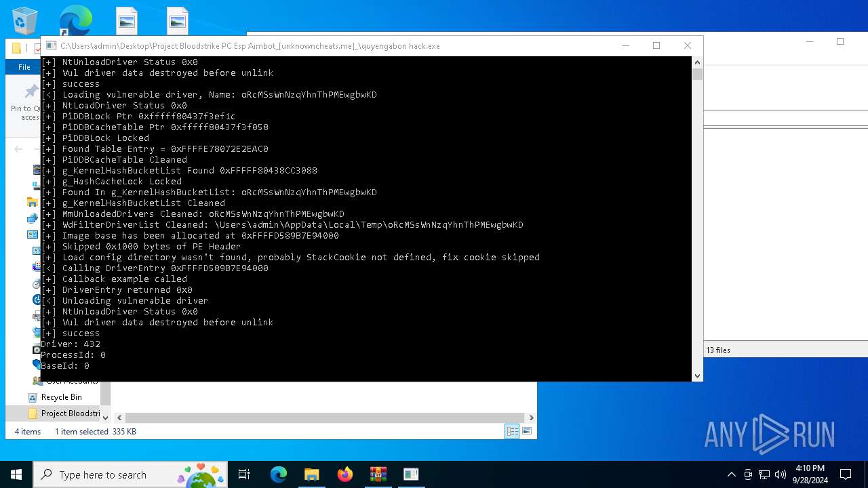Open the Recycle Bin desktop icon
This screenshot has height=488, width=868.
pos(25,20)
